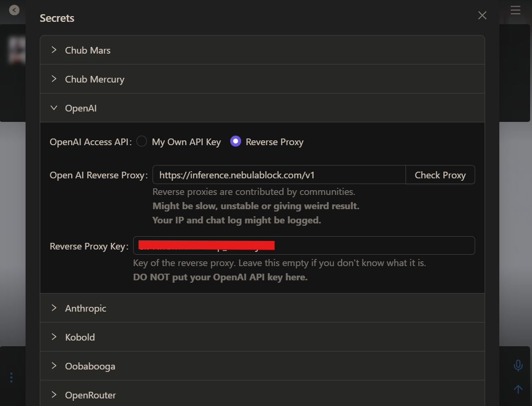Click the back arrow icon top-left
This screenshot has height=406, width=532.
[x=14, y=9]
